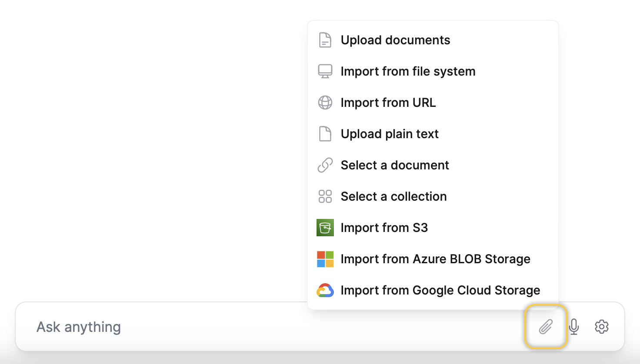Click the Microsoft Azure four-square logo icon
This screenshot has width=640, height=364.
(325, 259)
